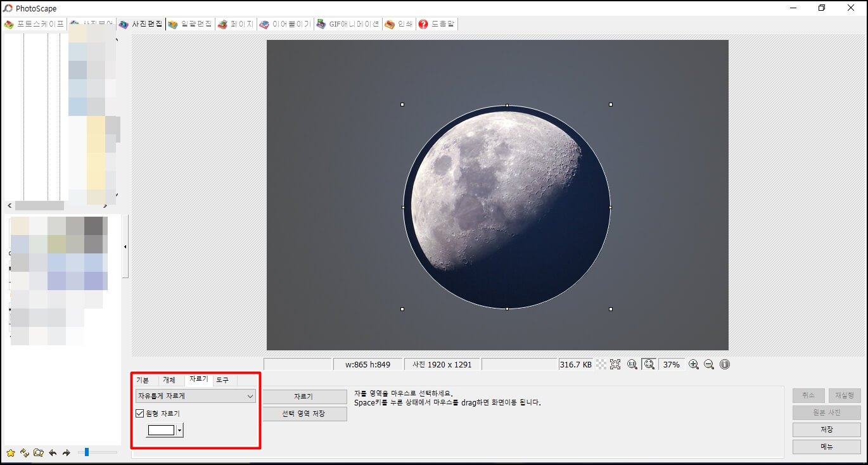
Task: Click the zoom out magnifier icon
Action: point(709,364)
